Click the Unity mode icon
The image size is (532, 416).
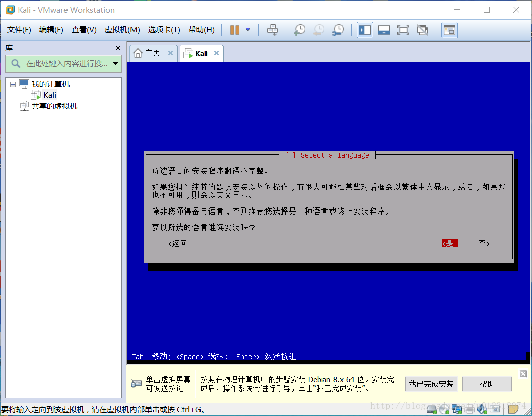422,30
